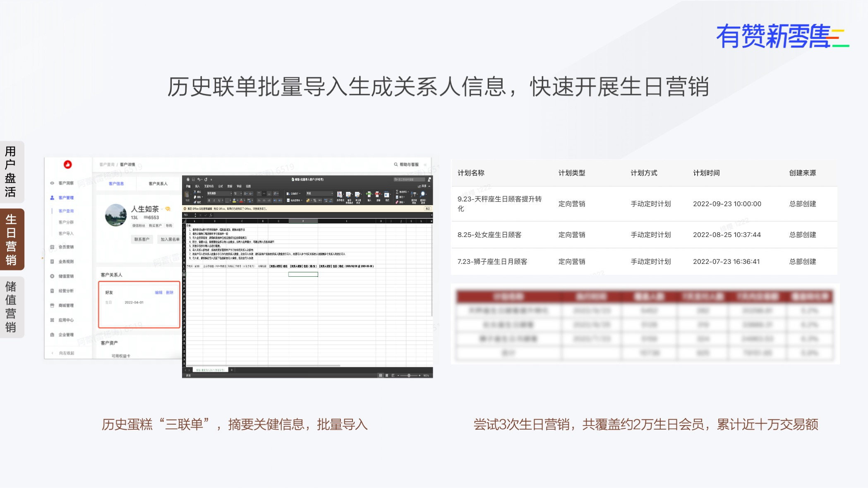This screenshot has height=488, width=868.
Task: Click the selected cell F13 in Excel
Action: pos(303,274)
